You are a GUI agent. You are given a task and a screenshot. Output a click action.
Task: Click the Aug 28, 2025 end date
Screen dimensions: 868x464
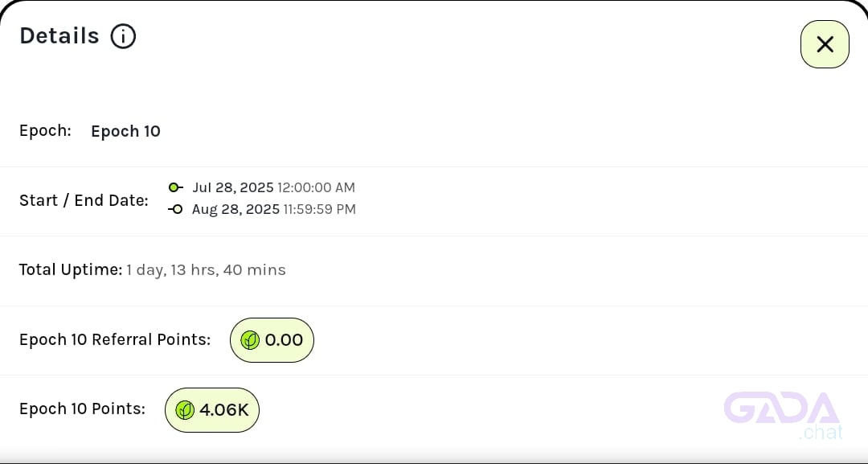pos(235,209)
